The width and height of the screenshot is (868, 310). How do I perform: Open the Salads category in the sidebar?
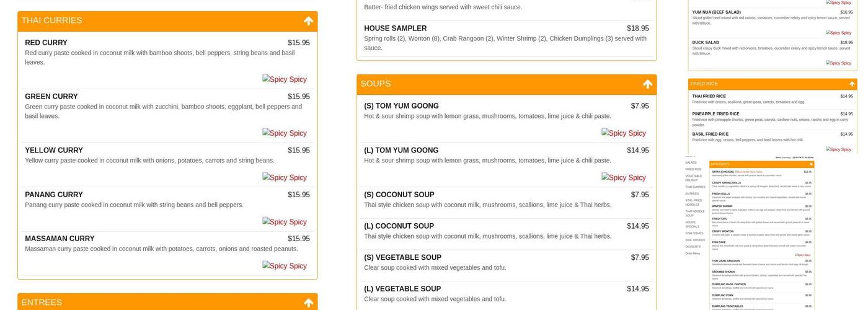[691, 162]
